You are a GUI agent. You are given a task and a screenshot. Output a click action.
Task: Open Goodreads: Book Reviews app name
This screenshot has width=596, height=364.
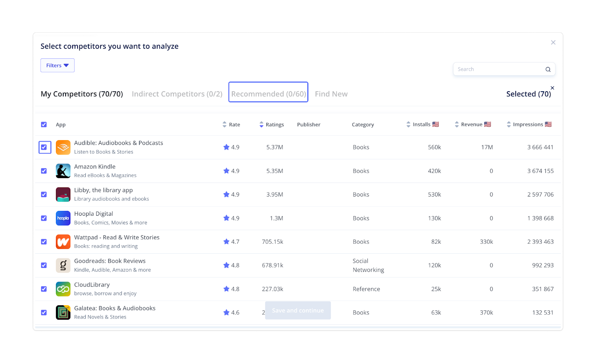point(110,261)
